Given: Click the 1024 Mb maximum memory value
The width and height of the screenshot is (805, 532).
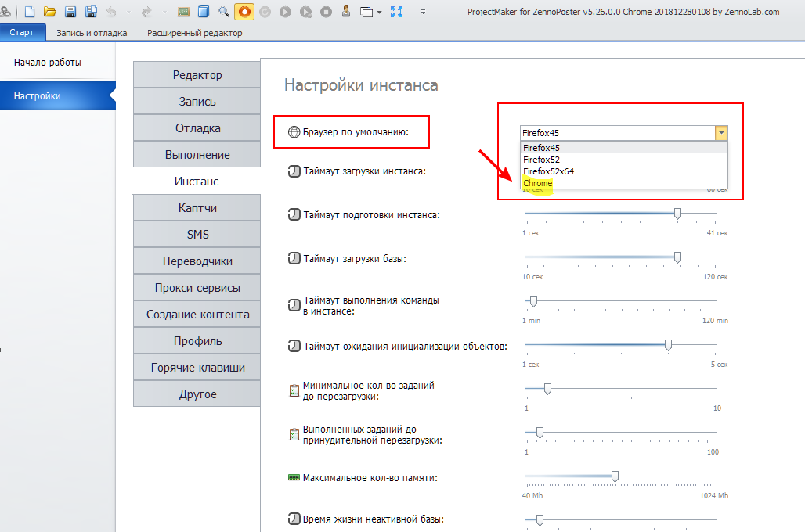Looking at the screenshot, I should [x=713, y=495].
